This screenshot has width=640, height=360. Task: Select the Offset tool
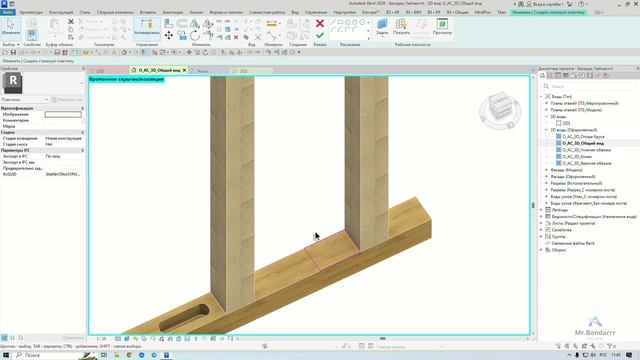click(x=182, y=24)
